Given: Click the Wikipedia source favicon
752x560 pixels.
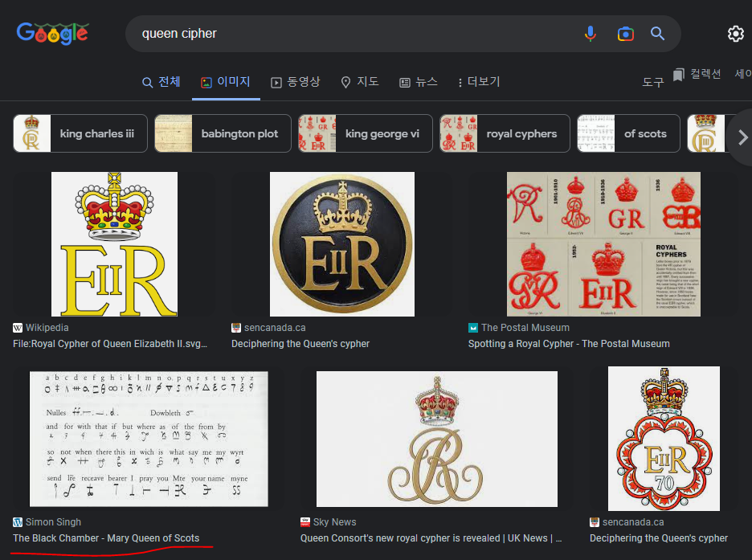Looking at the screenshot, I should (18, 328).
